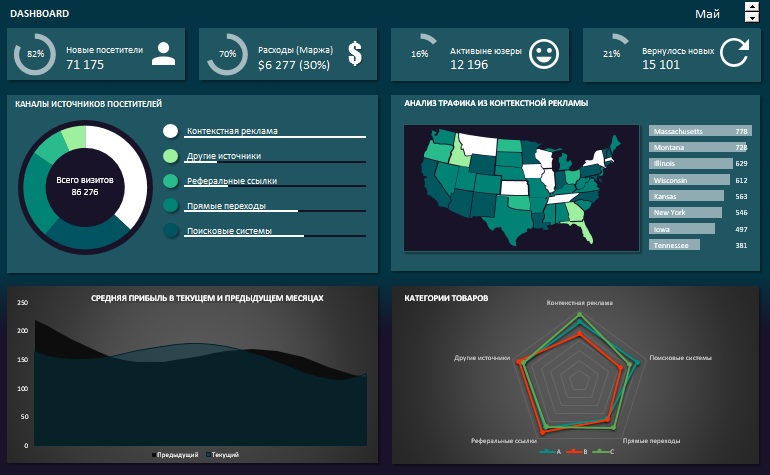Click the Текущий legend entry in the profit chart
The image size is (770, 475).
(224, 455)
